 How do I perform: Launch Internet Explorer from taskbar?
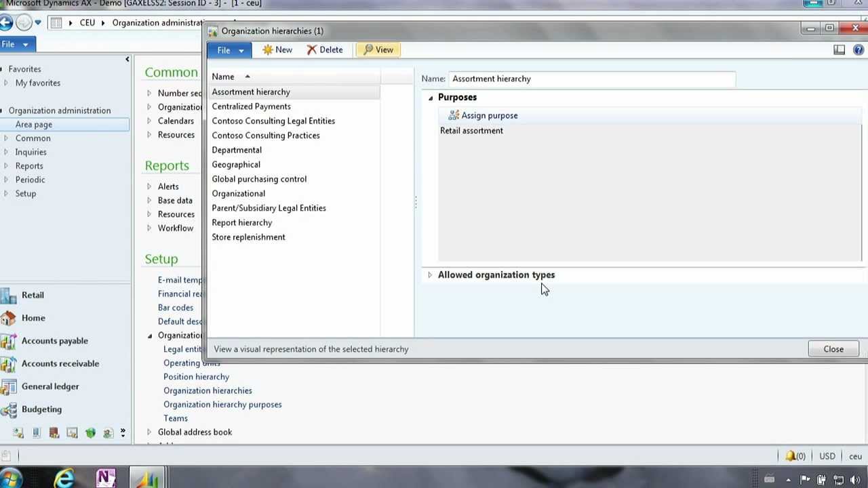64,479
